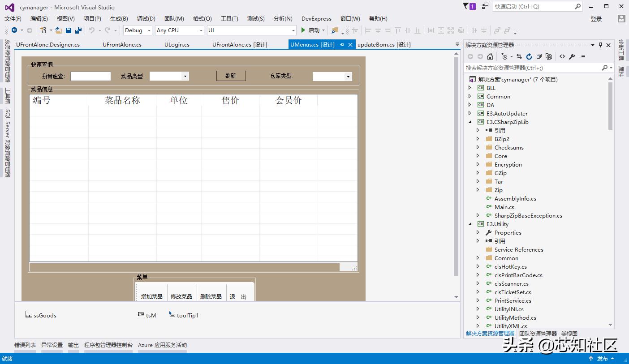This screenshot has width=629, height=364.
Task: Click the 刷新 button on the form
Action: pos(231,76)
